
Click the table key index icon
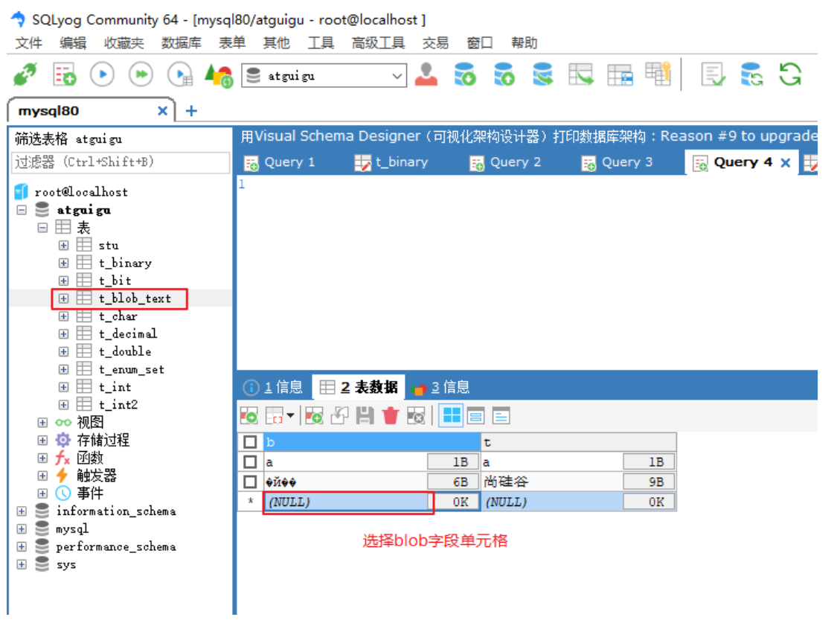click(658, 74)
